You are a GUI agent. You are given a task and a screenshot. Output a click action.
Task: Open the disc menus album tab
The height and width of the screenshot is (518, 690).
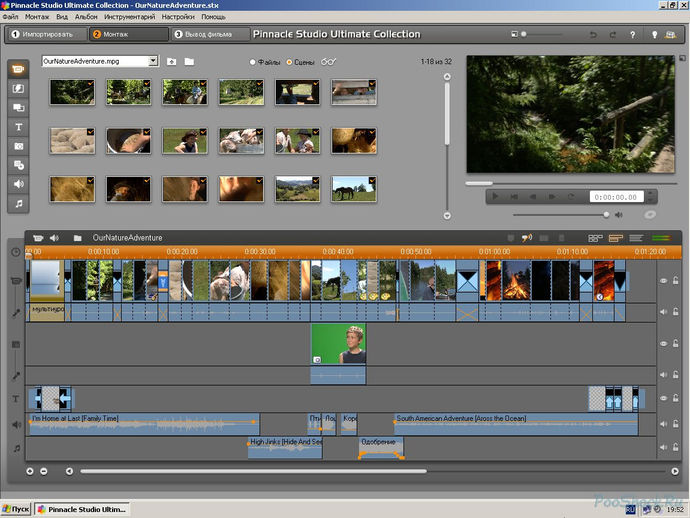18,165
